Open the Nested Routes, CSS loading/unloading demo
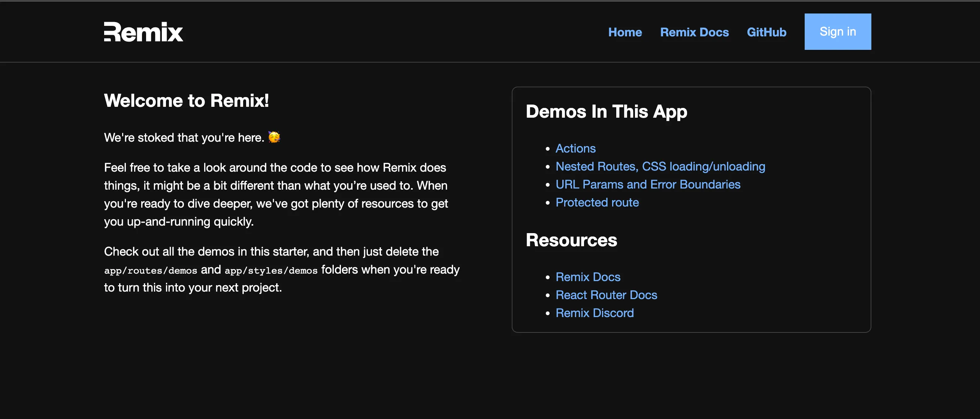 [x=660, y=166]
